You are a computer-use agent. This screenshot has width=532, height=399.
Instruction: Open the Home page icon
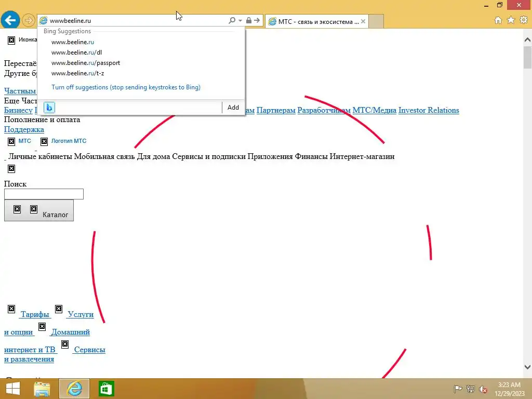tap(498, 20)
